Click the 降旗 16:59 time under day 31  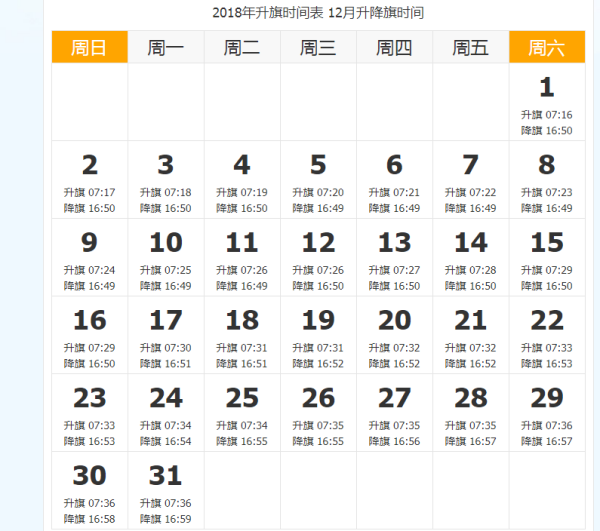[166, 519]
